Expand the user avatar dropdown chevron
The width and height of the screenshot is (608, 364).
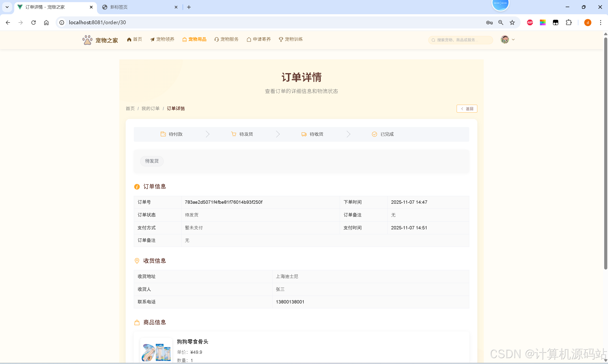point(513,39)
